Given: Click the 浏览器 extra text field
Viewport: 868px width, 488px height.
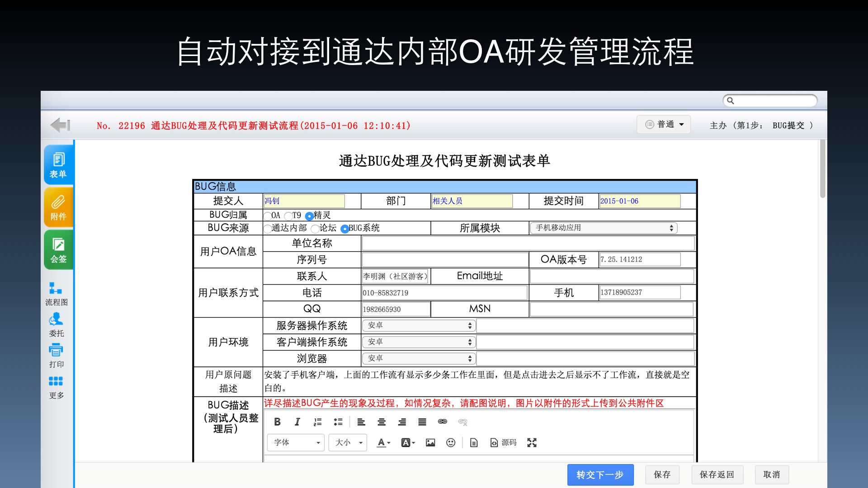Looking at the screenshot, I should (585, 358).
